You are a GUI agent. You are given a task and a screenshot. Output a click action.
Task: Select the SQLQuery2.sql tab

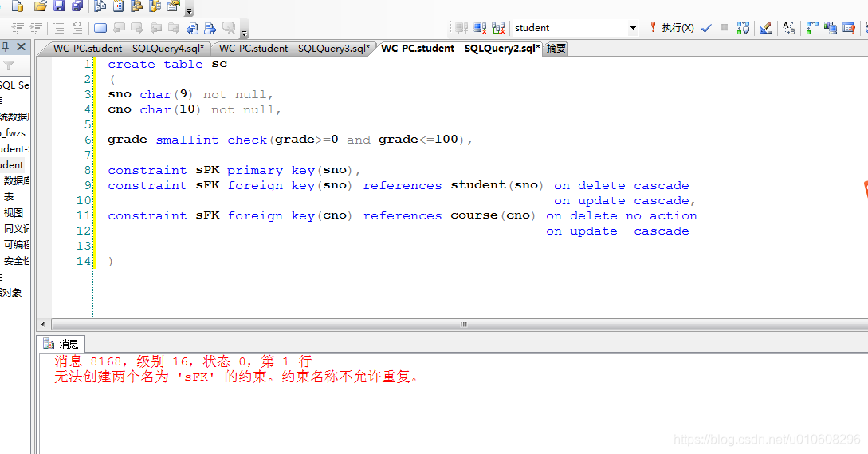460,48
